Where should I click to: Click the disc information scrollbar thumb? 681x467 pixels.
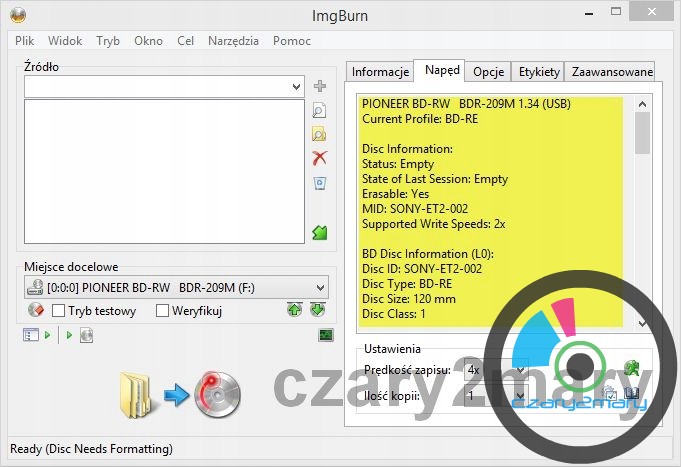[642, 132]
